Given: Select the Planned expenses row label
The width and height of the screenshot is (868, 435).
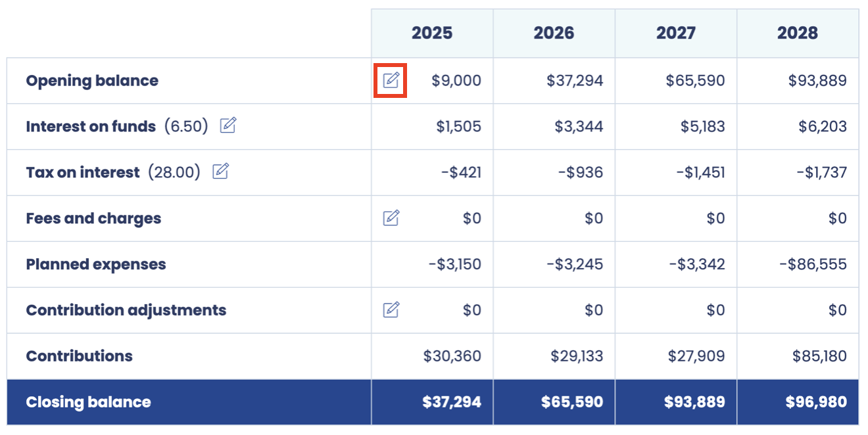Looking at the screenshot, I should tap(96, 264).
